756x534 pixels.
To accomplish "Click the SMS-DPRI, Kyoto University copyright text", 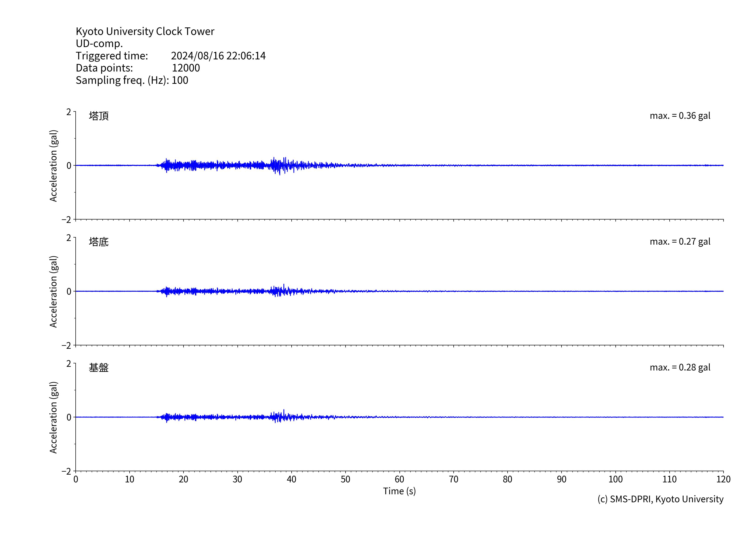I will [660, 499].
